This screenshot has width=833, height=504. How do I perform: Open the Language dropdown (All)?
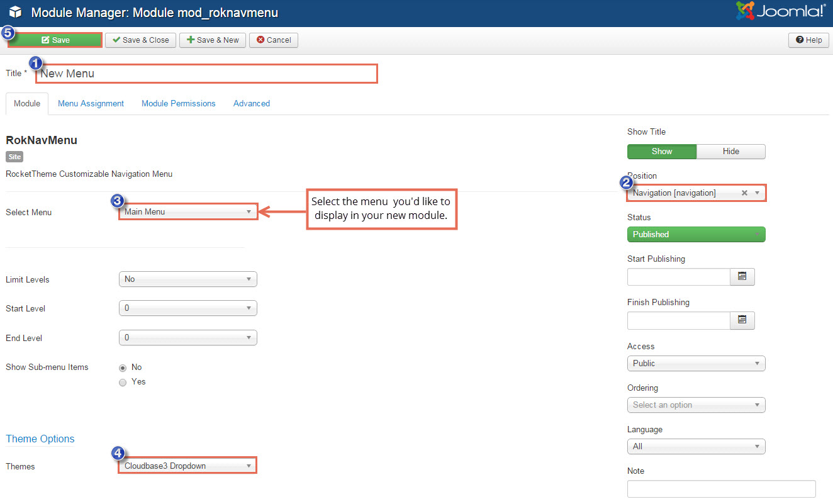pyautogui.click(x=696, y=447)
